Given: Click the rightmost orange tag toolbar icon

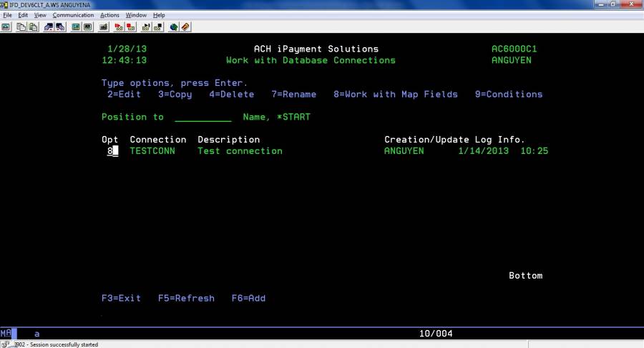Looking at the screenshot, I should pyautogui.click(x=185, y=27).
